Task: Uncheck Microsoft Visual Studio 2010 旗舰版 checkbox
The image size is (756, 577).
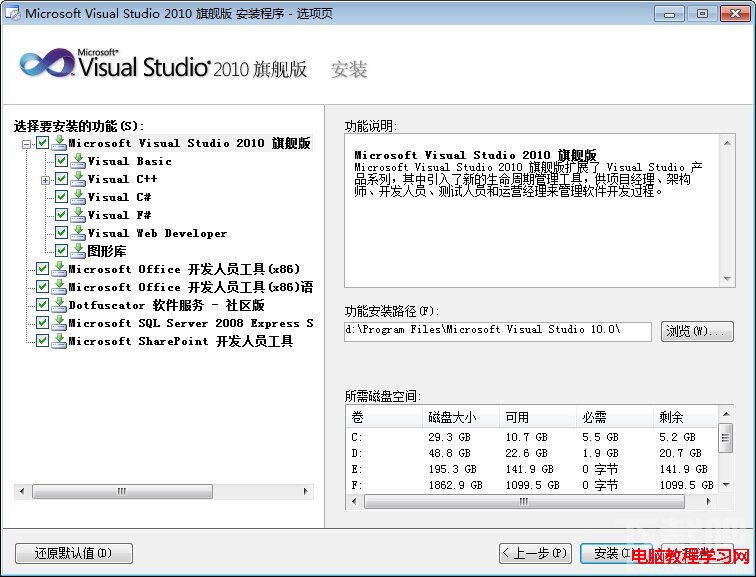Action: [x=42, y=143]
